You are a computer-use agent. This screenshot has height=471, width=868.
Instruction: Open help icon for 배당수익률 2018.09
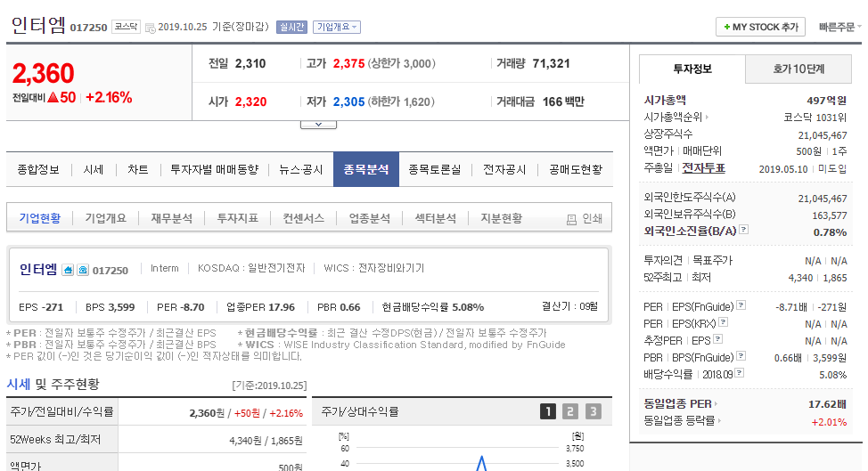tap(740, 373)
